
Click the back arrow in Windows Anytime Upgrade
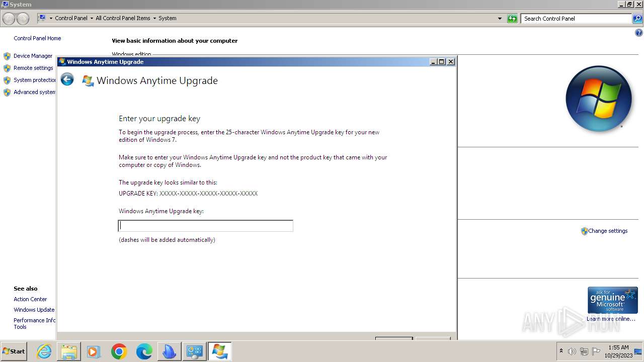(x=67, y=79)
